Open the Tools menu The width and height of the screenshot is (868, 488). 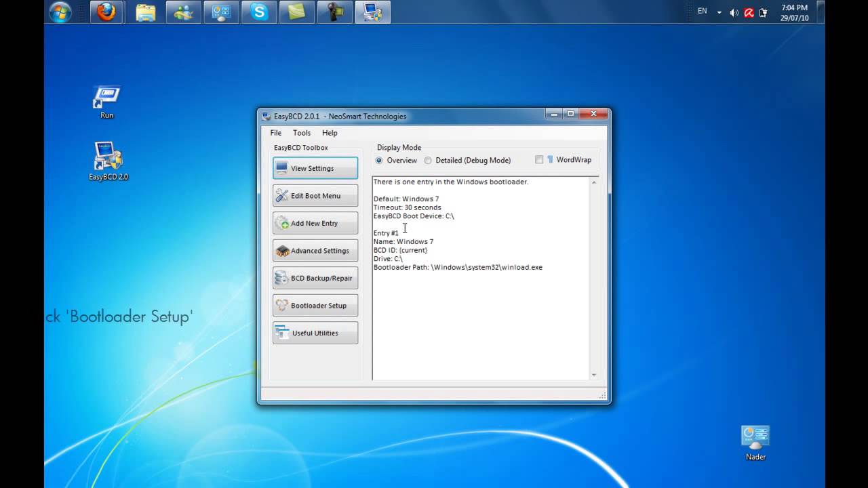(x=302, y=133)
